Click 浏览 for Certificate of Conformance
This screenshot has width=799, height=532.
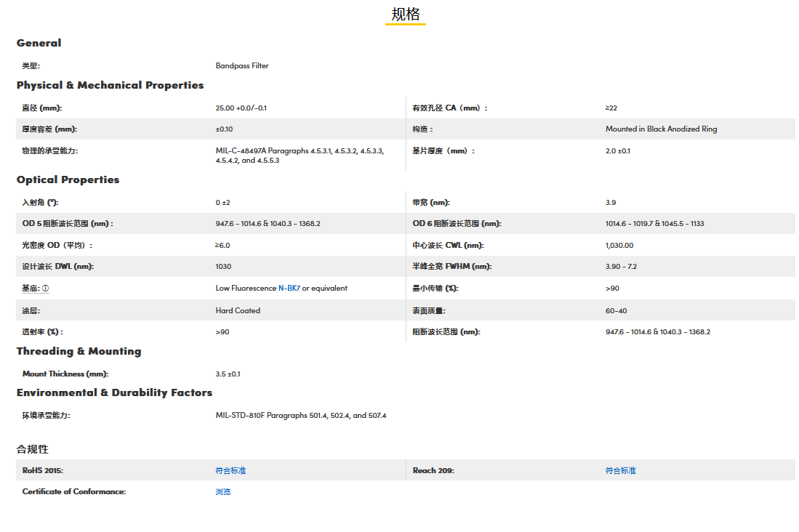pos(222,492)
